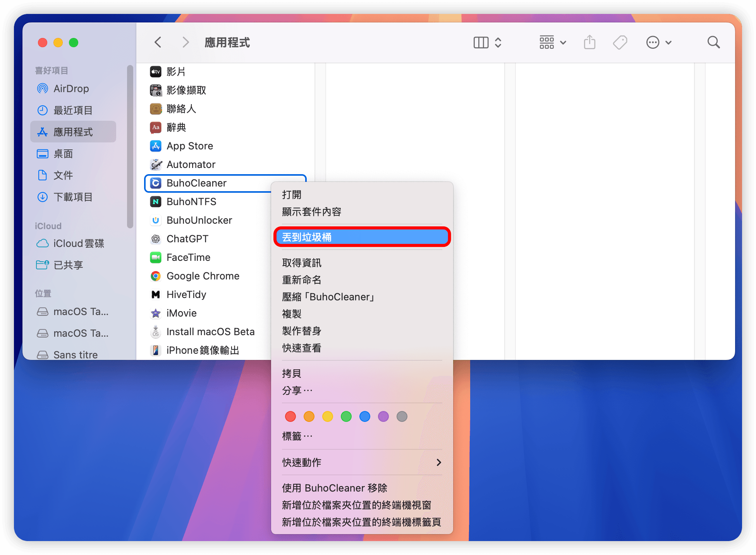Choose 重新命名 in the context menu
The height and width of the screenshot is (555, 756).
(x=362, y=280)
